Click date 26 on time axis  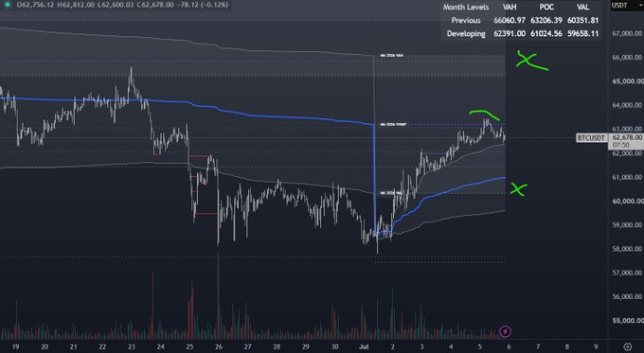coord(219,346)
